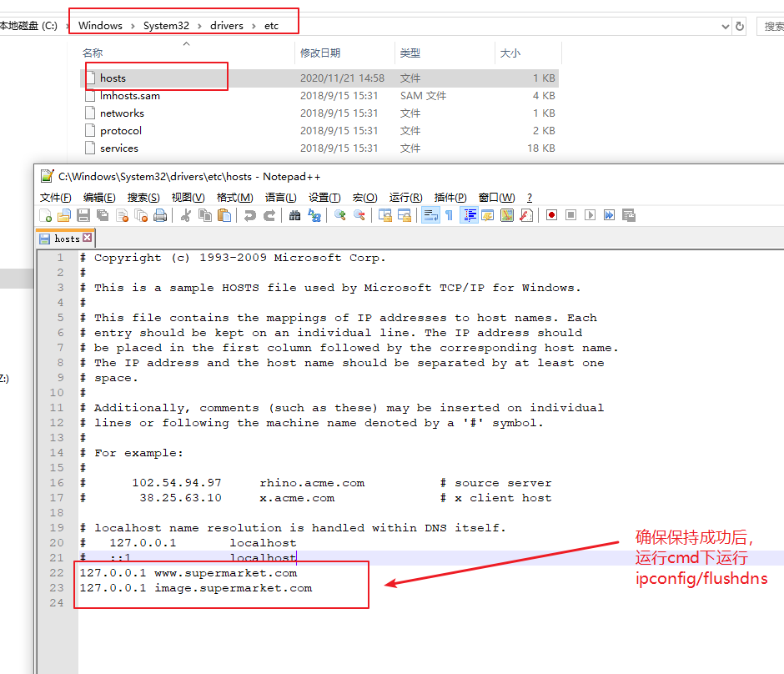Open the 插件(P) menu

tap(450, 198)
